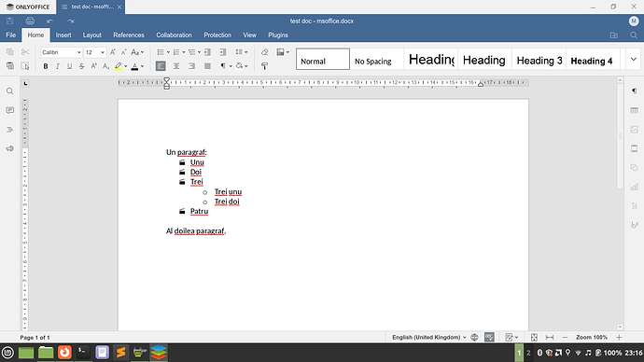
Task: Open the Calibri font name dropdown
Action: [x=78, y=52]
